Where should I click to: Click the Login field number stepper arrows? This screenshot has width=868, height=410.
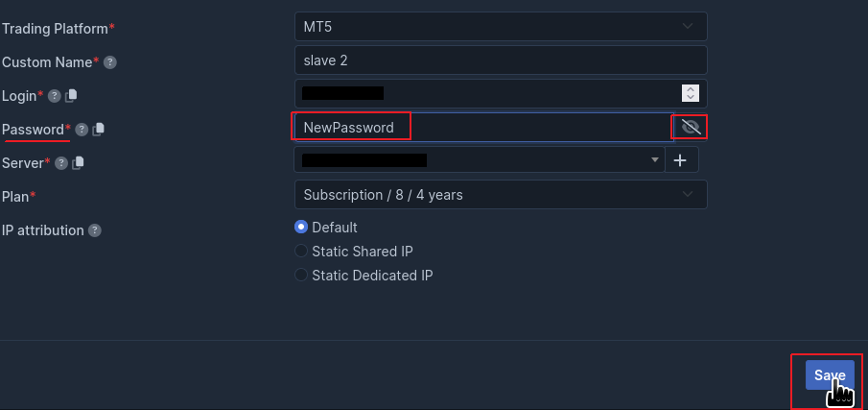pyautogui.click(x=690, y=93)
